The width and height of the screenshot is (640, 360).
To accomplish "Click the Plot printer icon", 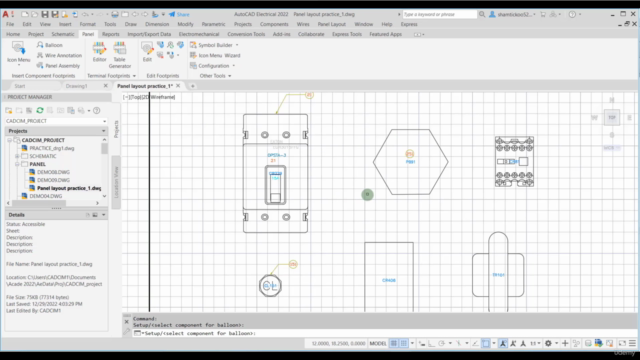I will [x=115, y=14].
